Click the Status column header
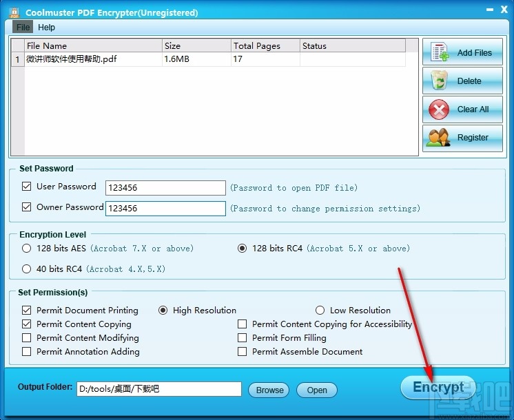This screenshot has height=420, width=514. tap(353, 46)
